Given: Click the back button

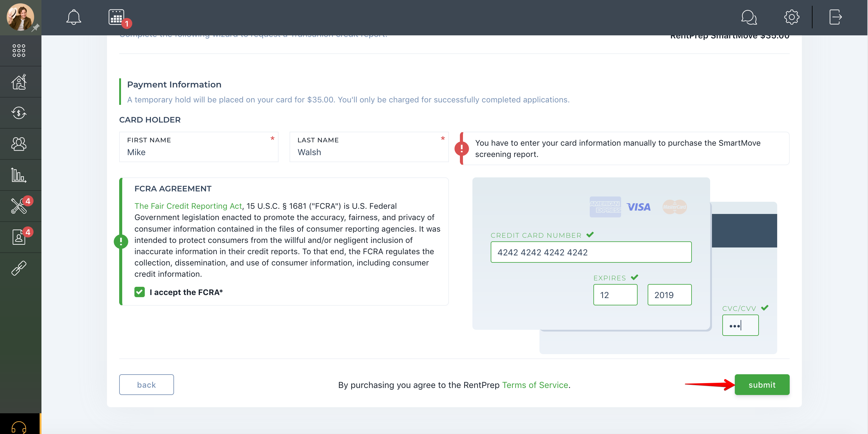Looking at the screenshot, I should pos(147,384).
